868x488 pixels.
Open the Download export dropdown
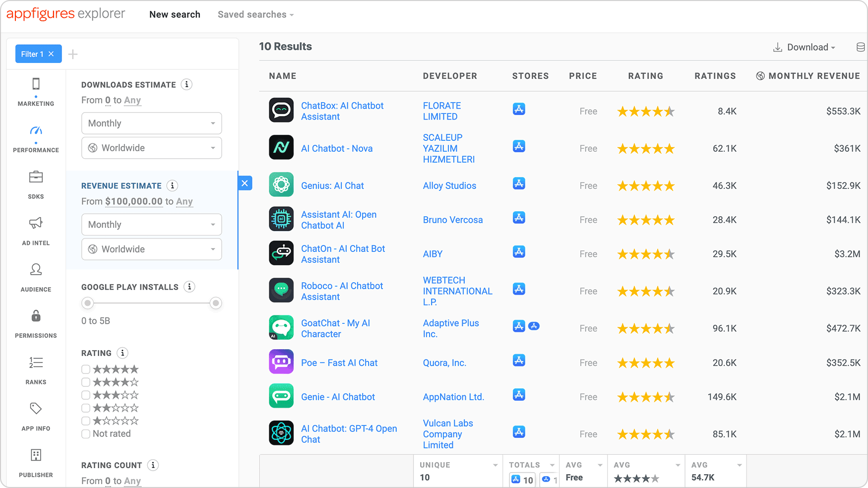click(804, 47)
